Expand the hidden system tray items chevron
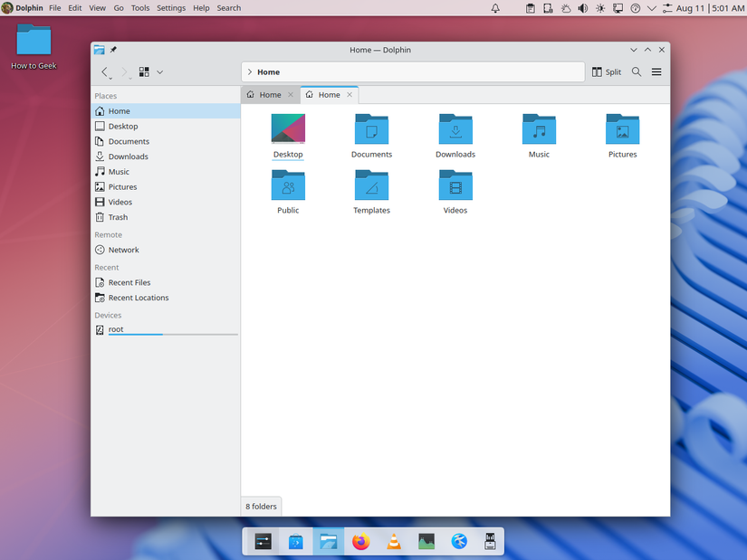 [x=651, y=7]
